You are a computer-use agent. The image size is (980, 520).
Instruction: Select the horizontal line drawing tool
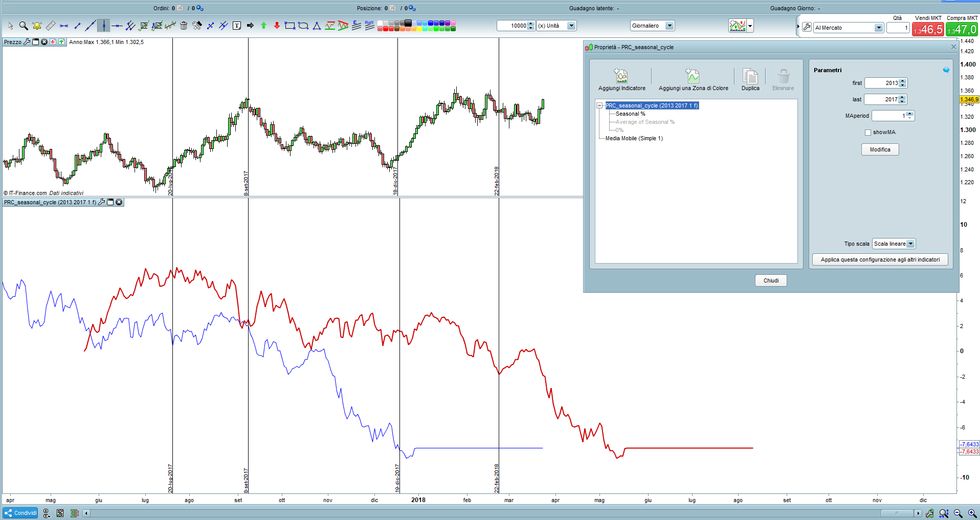(117, 26)
